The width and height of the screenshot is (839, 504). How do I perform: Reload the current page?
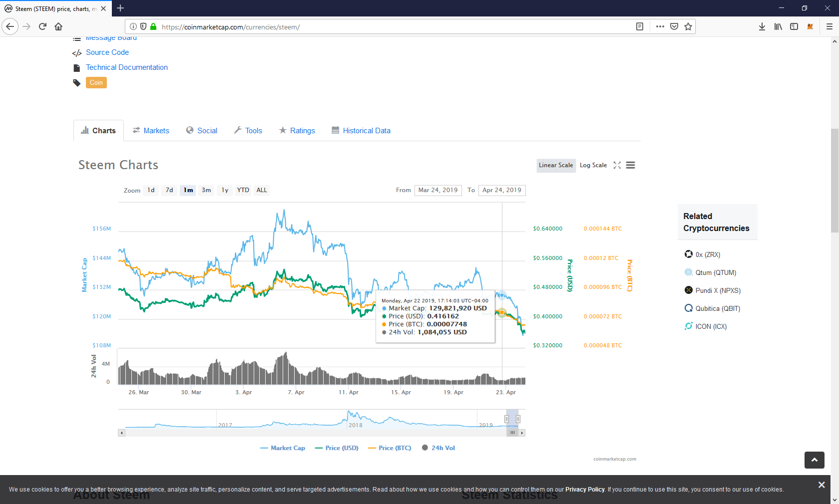42,26
